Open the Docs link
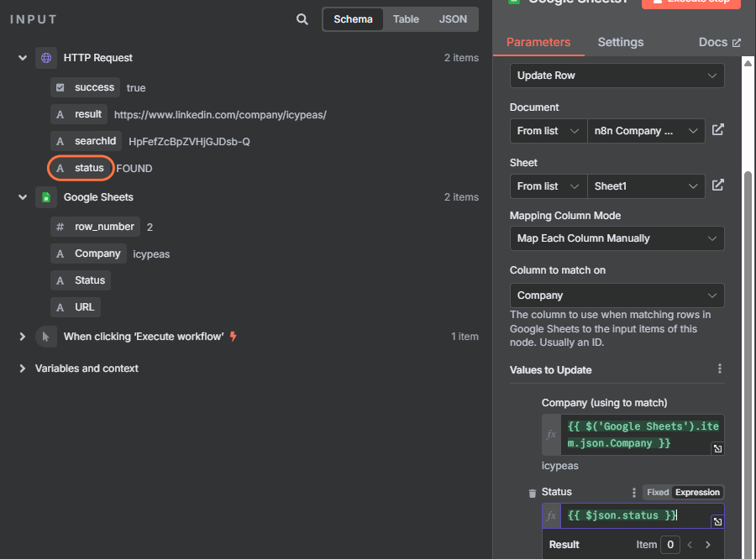 (719, 43)
